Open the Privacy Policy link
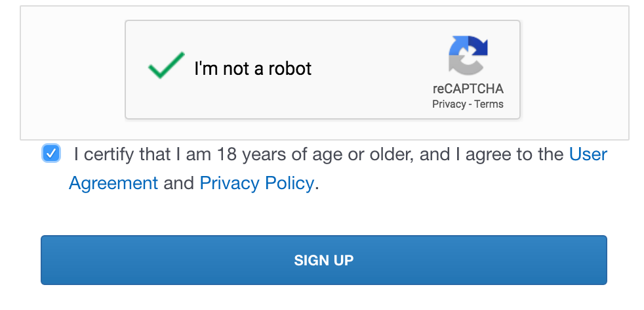Image resolution: width=644 pixels, height=310 pixels. click(256, 183)
